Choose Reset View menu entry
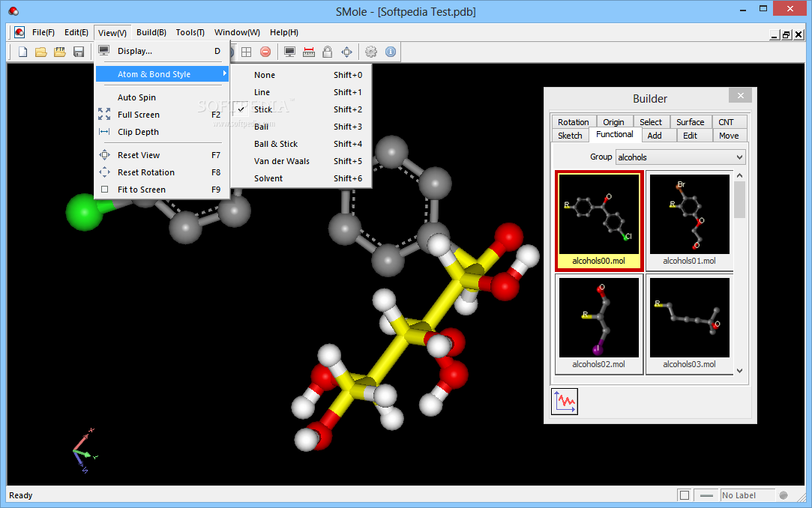This screenshot has height=508, width=812. tap(161, 155)
